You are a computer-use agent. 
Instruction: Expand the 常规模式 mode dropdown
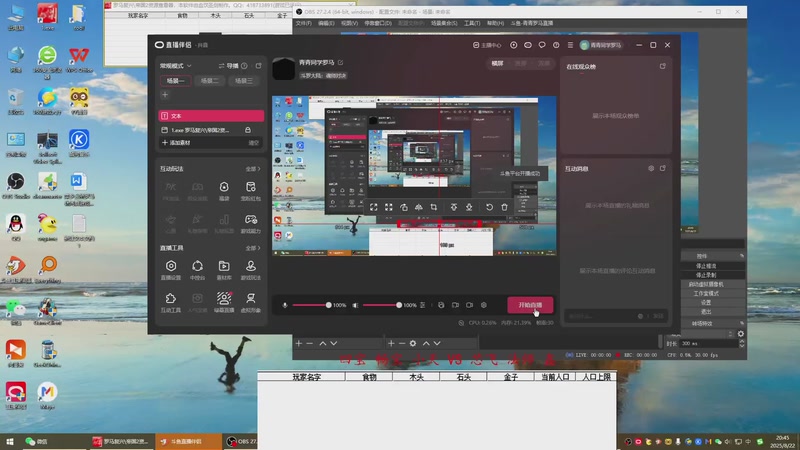click(176, 66)
